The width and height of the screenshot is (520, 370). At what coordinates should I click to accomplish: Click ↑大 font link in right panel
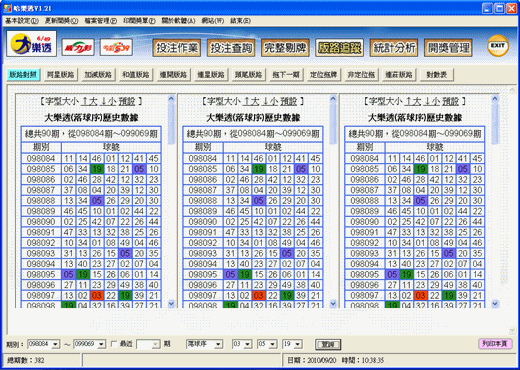[413, 101]
